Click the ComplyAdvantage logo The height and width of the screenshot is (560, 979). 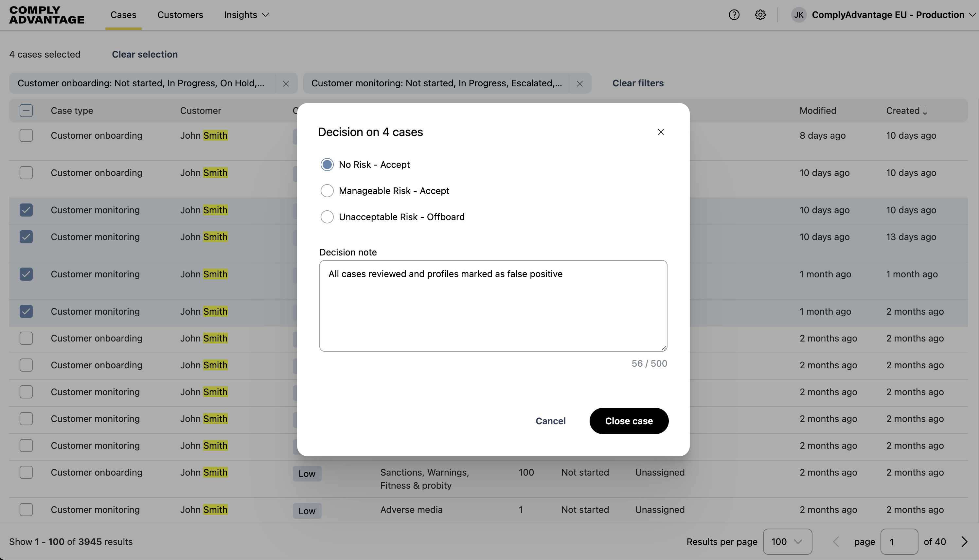point(46,15)
